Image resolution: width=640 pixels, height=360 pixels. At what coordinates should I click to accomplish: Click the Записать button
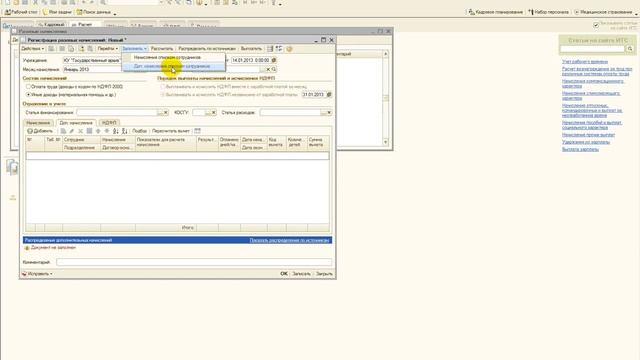click(x=301, y=274)
